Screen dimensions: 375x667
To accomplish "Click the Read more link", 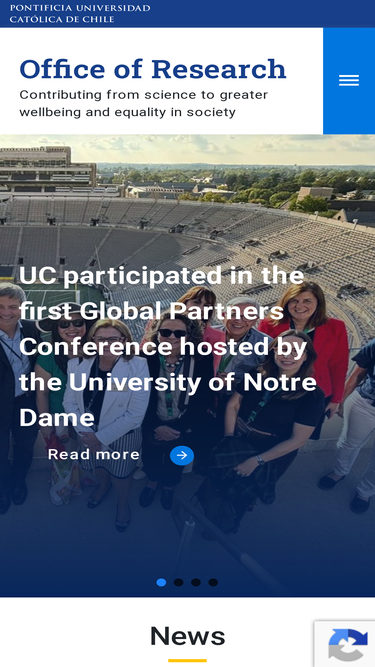I will pos(94,455).
